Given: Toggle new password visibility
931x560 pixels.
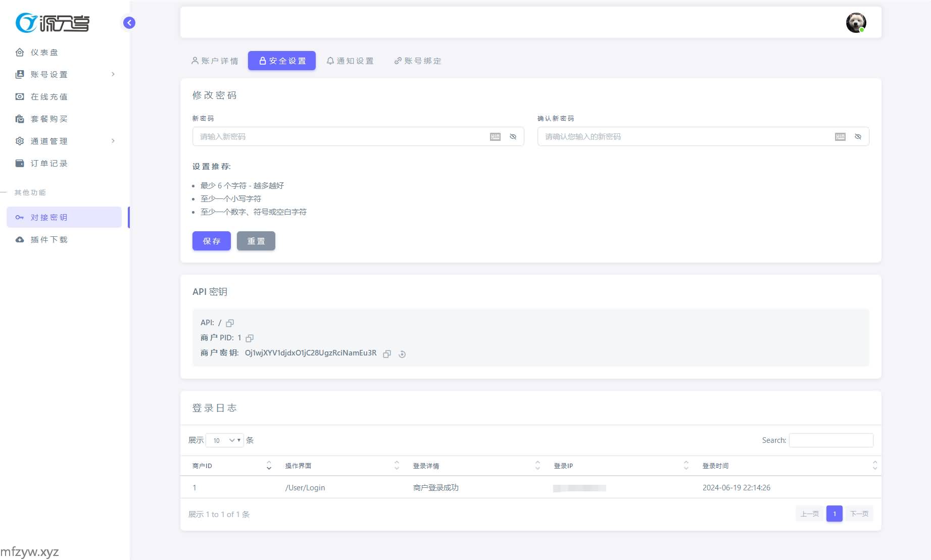Looking at the screenshot, I should coord(513,137).
